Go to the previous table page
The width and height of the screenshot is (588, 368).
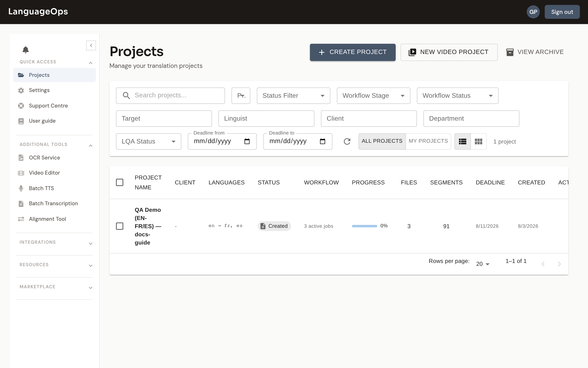(x=543, y=264)
